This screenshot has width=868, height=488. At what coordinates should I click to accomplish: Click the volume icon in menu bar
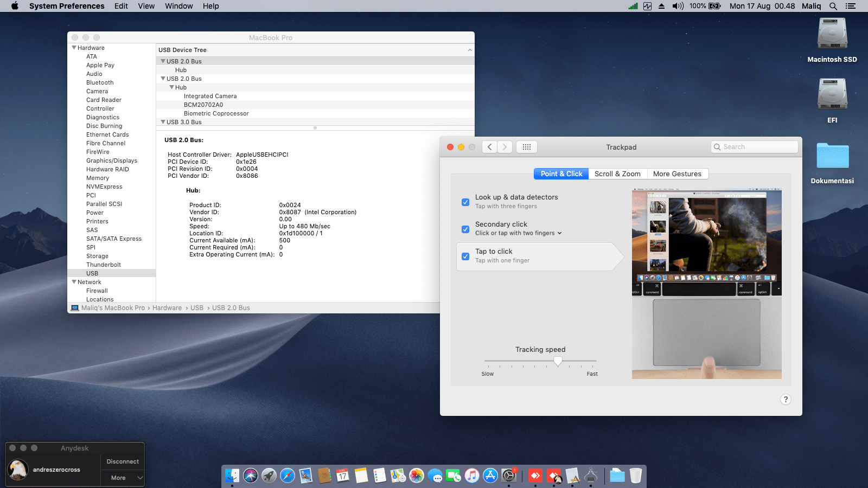click(678, 6)
